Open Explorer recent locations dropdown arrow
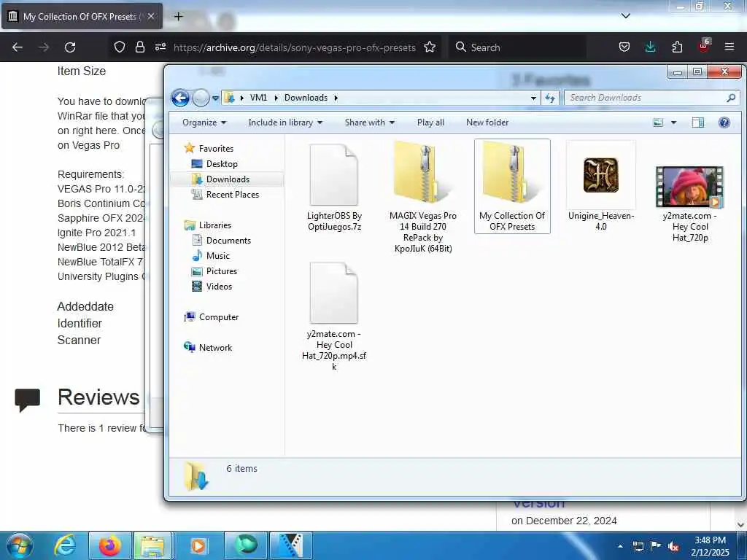 [x=215, y=98]
